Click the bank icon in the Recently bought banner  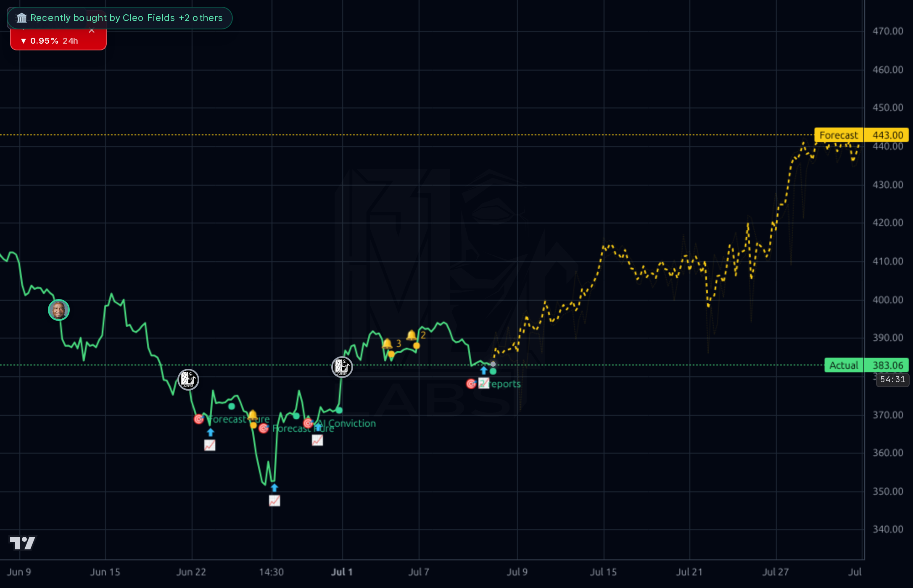click(x=21, y=18)
